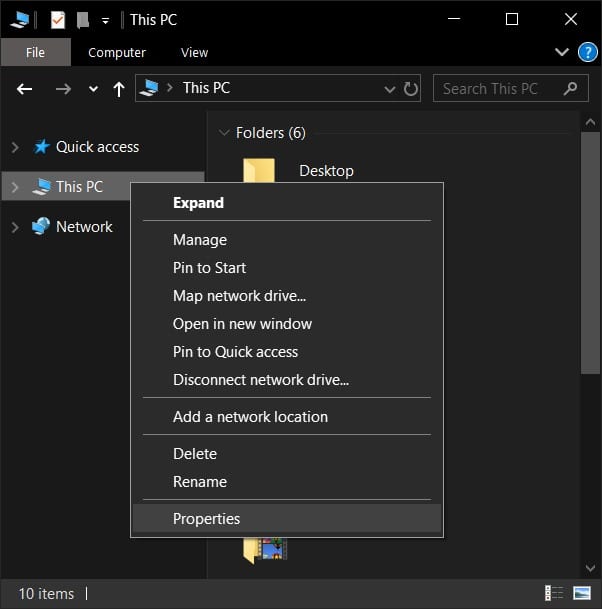Open address bar history dropdown
The image size is (602, 609).
[x=389, y=89]
